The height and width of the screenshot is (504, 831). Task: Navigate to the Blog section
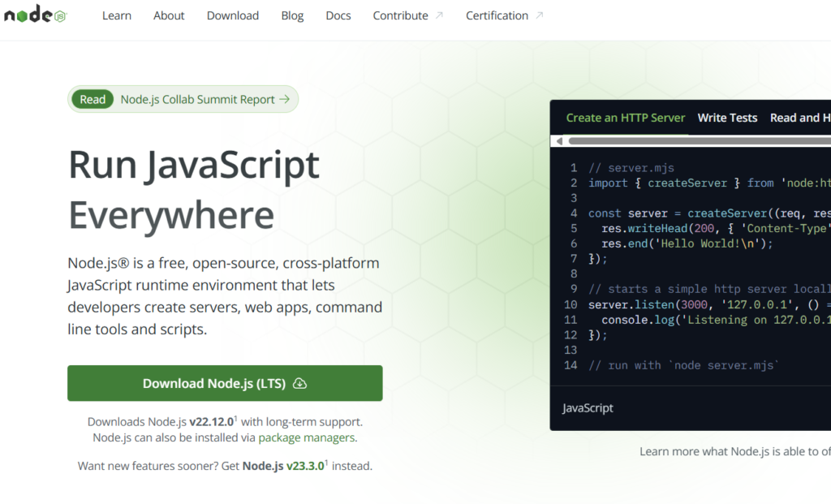point(292,15)
